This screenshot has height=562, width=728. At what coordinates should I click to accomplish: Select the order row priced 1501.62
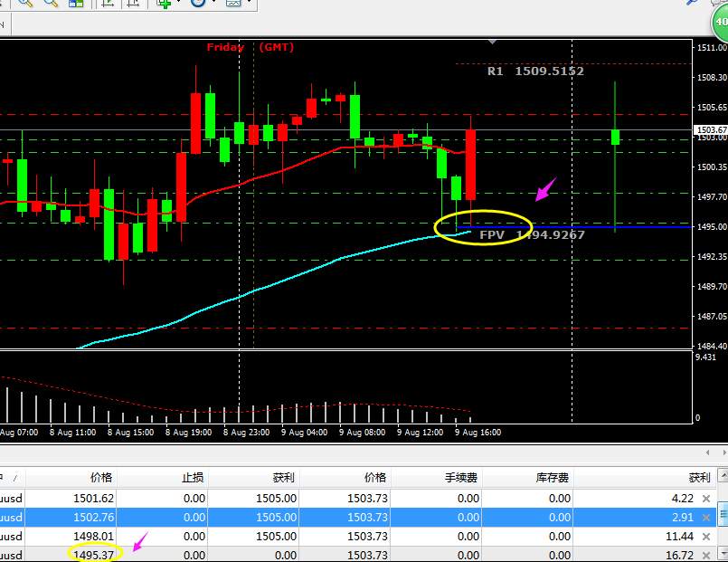(357, 499)
